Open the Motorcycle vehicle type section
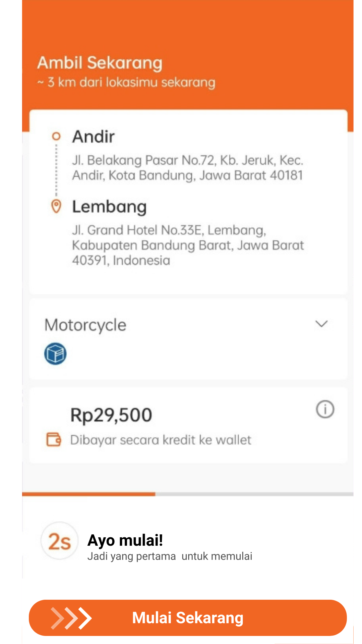Image resolution: width=362 pixels, height=644 pixels. [188, 339]
